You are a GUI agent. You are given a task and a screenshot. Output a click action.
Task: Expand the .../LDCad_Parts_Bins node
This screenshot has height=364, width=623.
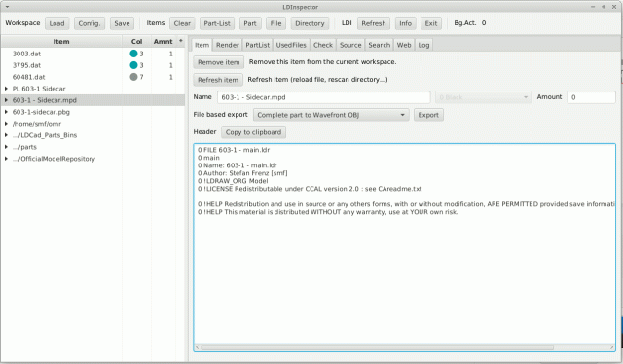pos(7,135)
